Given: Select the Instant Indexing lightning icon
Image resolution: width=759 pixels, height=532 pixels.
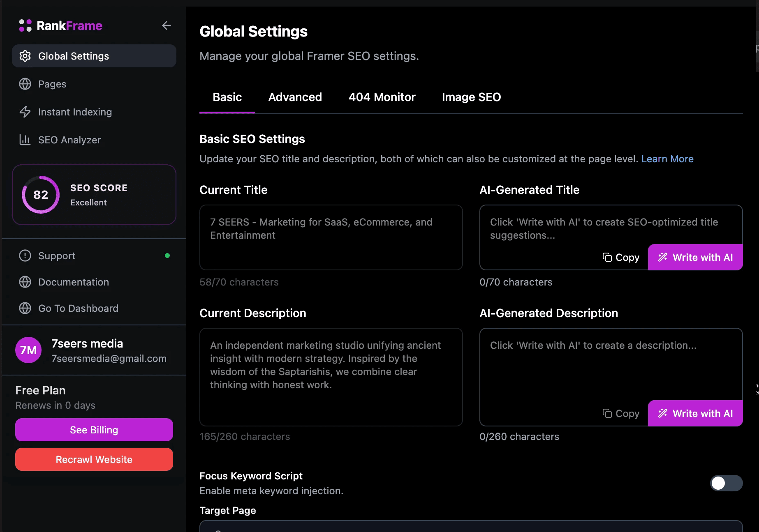Looking at the screenshot, I should [25, 112].
